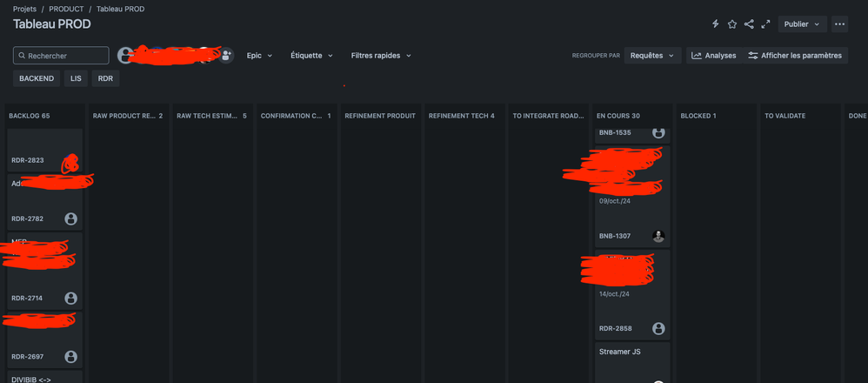Screen dimensions: 868x383
Task: Click assignee avatar on card RDR-2782
Action: tap(70, 218)
